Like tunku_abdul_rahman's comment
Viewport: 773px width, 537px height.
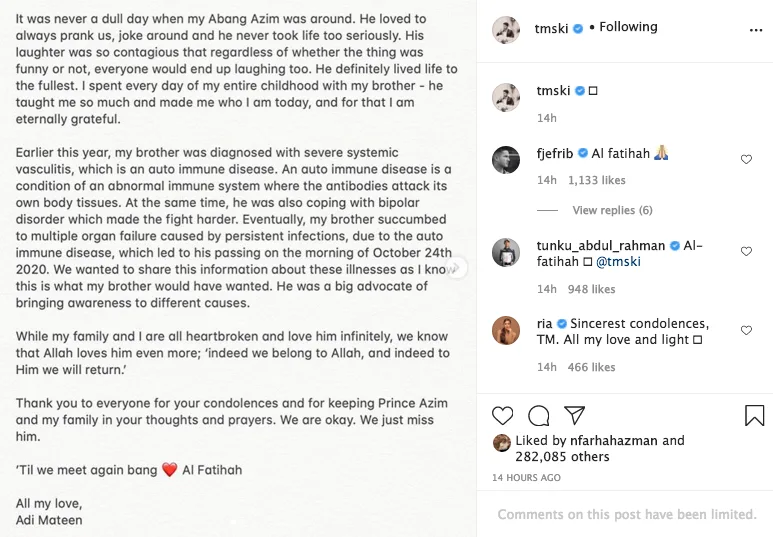746,252
